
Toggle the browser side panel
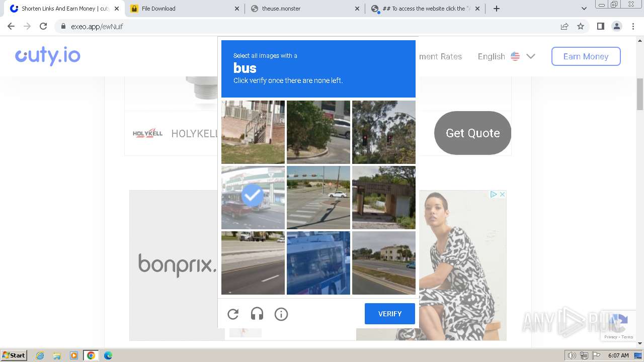tap(600, 26)
